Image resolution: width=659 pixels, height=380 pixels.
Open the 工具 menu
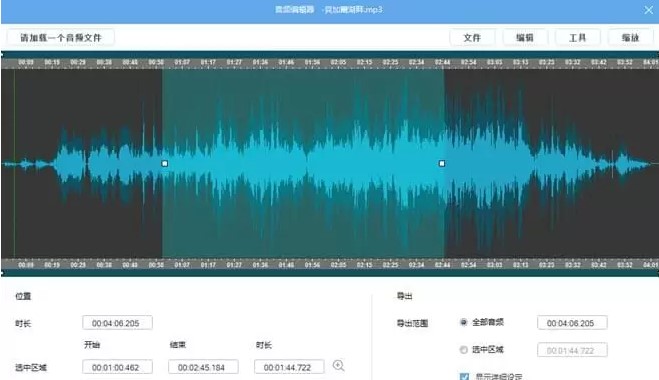(577, 37)
